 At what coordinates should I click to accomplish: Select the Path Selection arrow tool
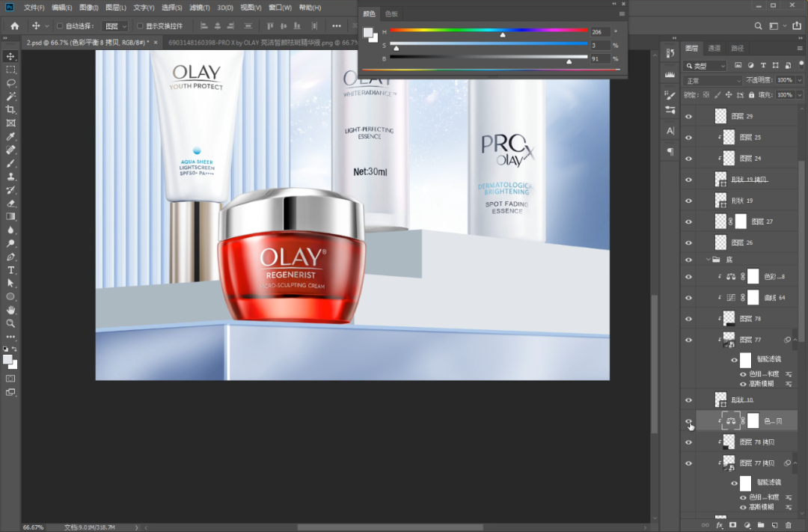pos(10,283)
